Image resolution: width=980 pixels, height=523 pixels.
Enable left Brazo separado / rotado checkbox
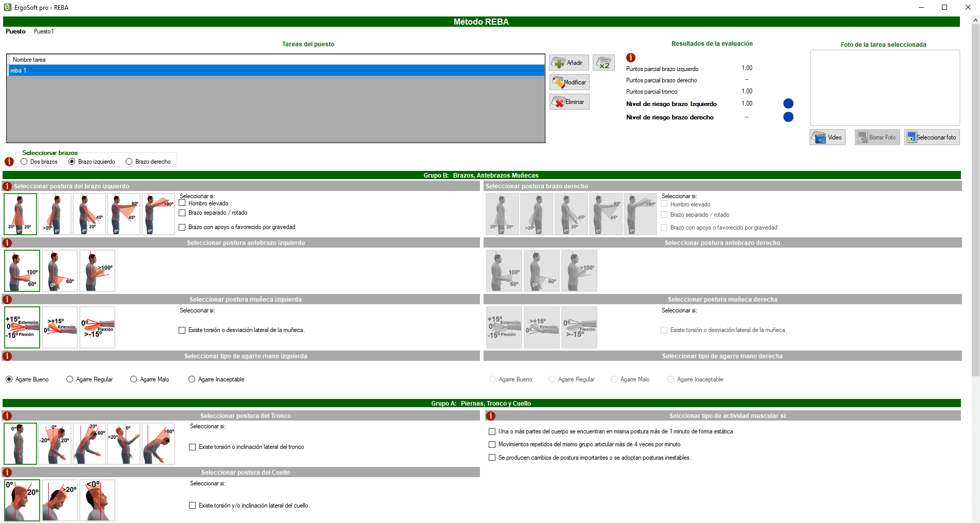pos(182,213)
